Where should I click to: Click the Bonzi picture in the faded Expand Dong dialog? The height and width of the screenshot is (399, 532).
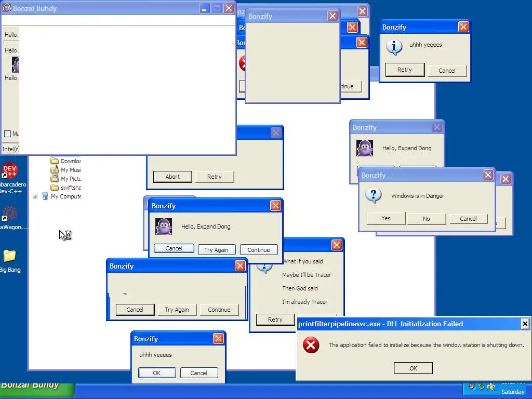coord(365,148)
